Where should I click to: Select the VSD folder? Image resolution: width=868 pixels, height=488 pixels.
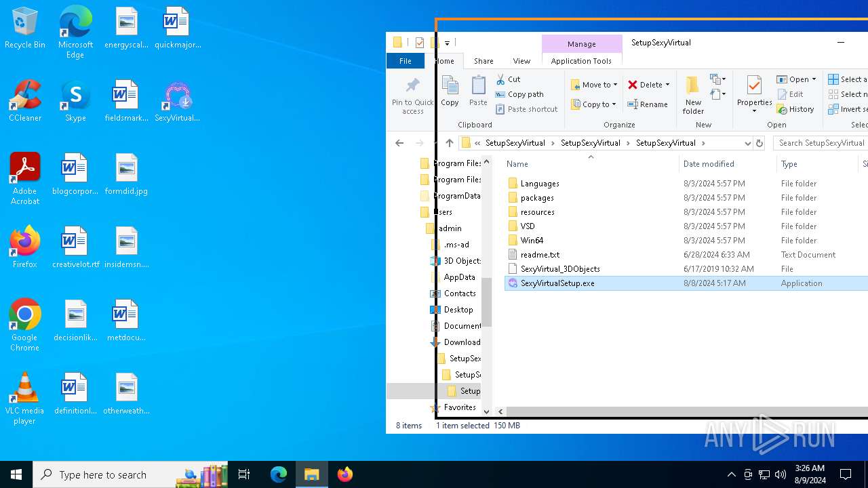pyautogui.click(x=528, y=226)
